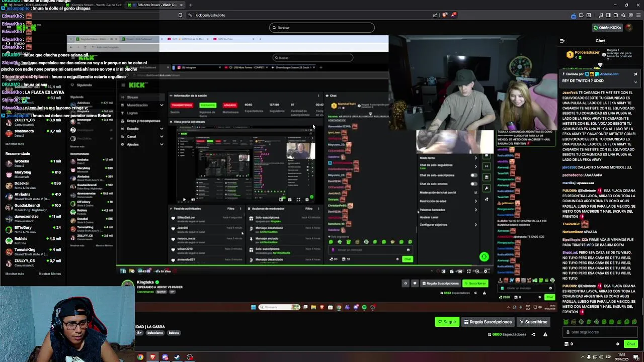
Task: Click Mostrar más under Recomendado list
Action: pos(15,274)
